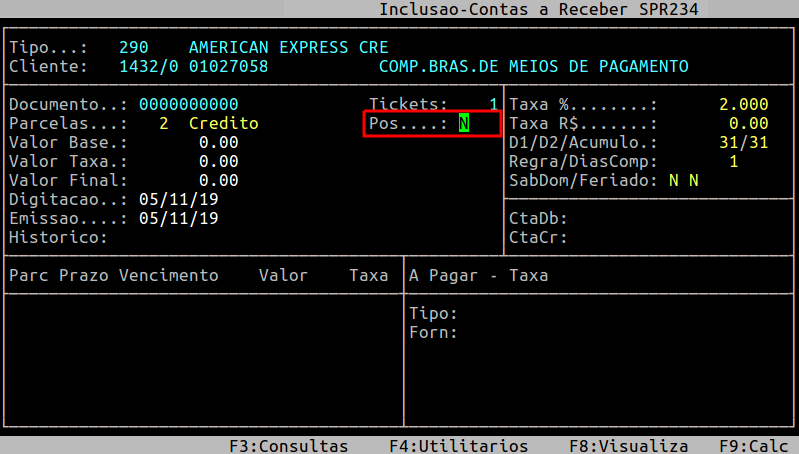This screenshot has width=799, height=454.
Task: Open the F9:Calc calculator option
Action: pos(753,446)
